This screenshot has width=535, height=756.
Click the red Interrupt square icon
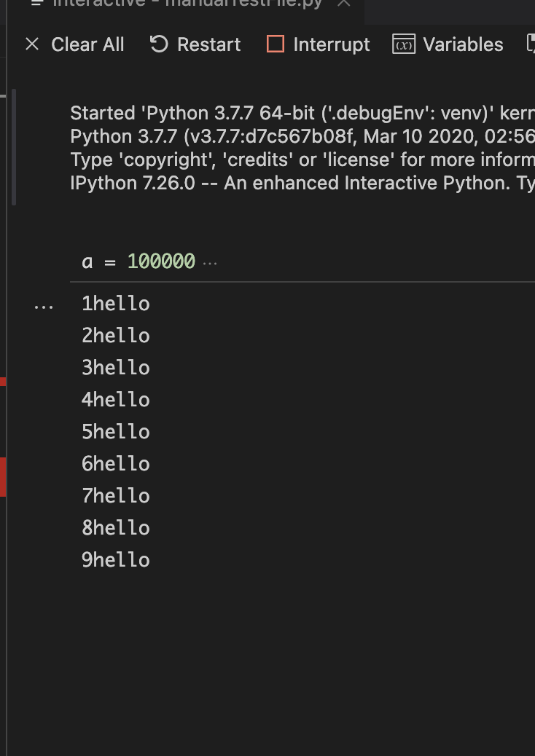276,44
